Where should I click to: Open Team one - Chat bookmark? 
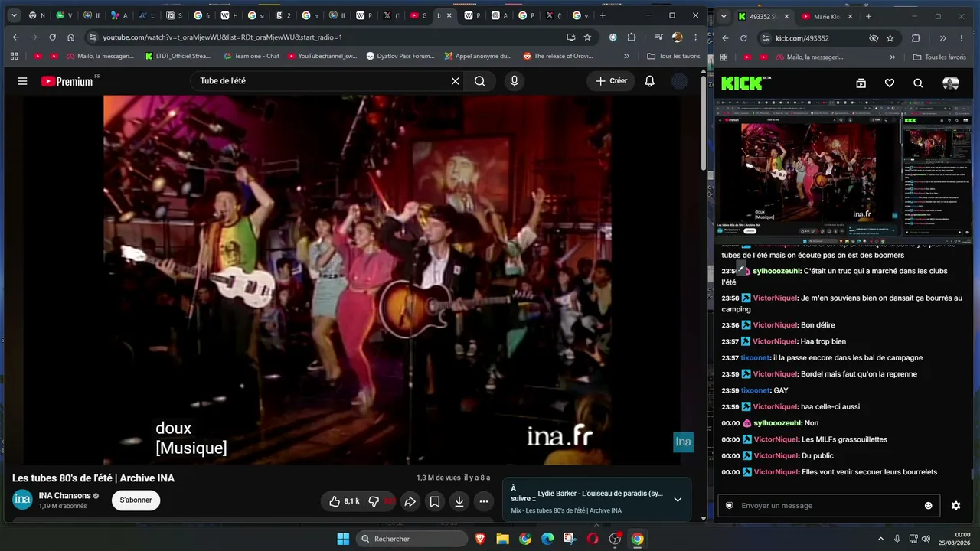click(x=251, y=56)
